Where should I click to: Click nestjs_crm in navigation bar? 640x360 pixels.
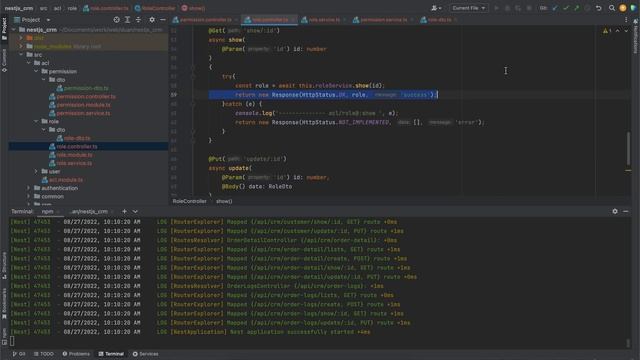pyautogui.click(x=19, y=8)
